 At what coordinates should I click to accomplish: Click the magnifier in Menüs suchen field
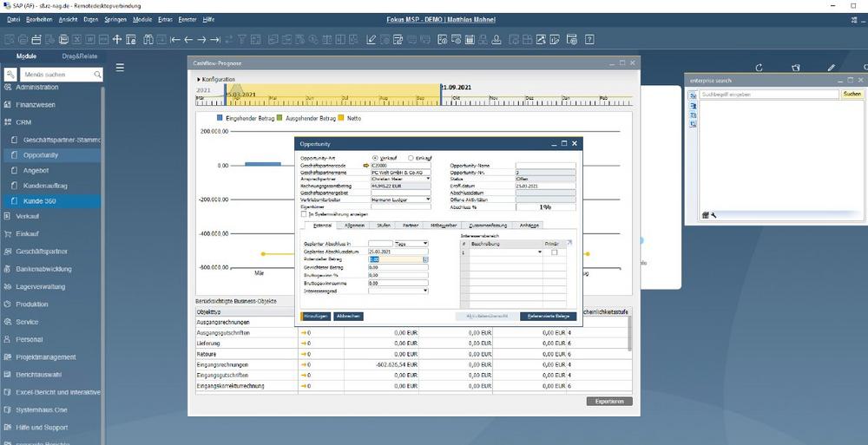point(97,75)
